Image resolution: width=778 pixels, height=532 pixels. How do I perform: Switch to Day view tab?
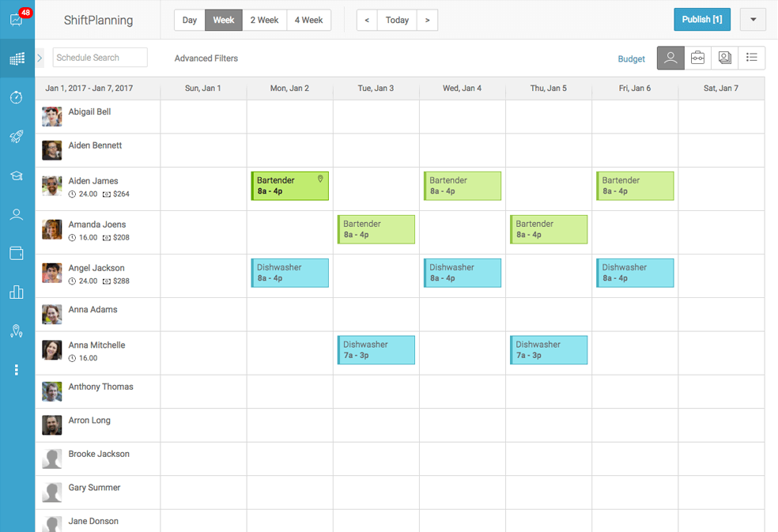pos(190,20)
